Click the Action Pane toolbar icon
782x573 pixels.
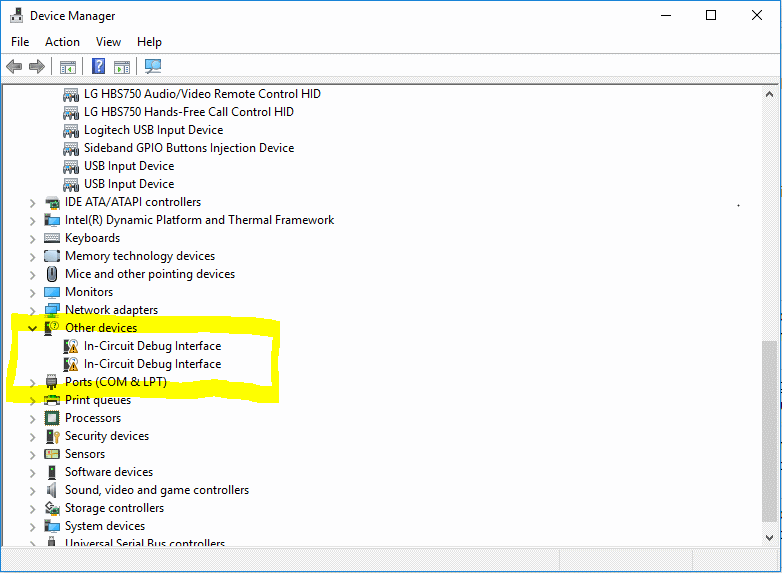point(122,67)
